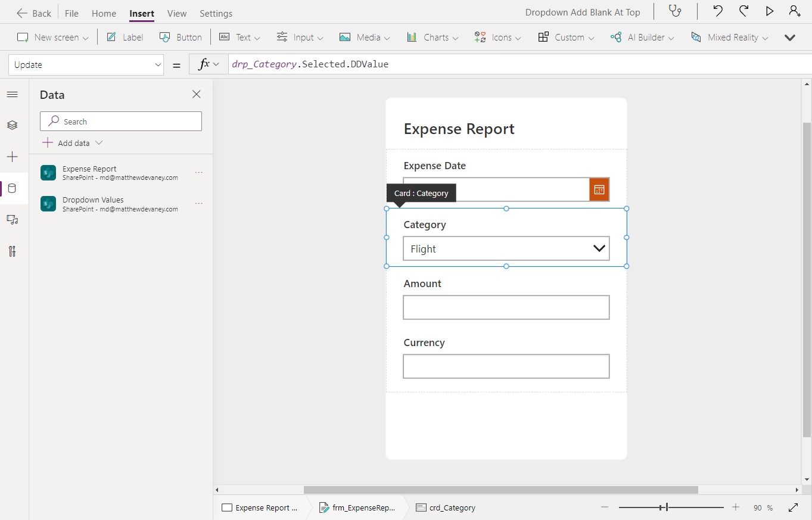Open the Tree view from the left rail

13,125
